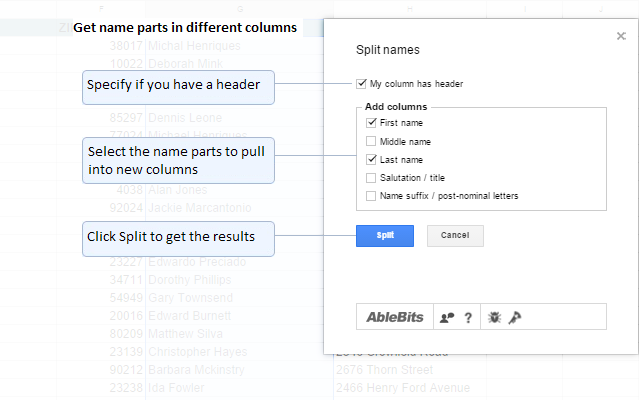Enable the Middle name checkbox
This screenshot has width=640, height=400.
pos(371,141)
